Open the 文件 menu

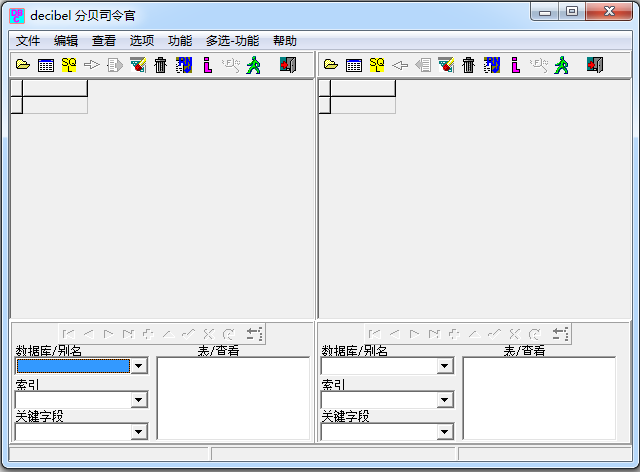28,41
